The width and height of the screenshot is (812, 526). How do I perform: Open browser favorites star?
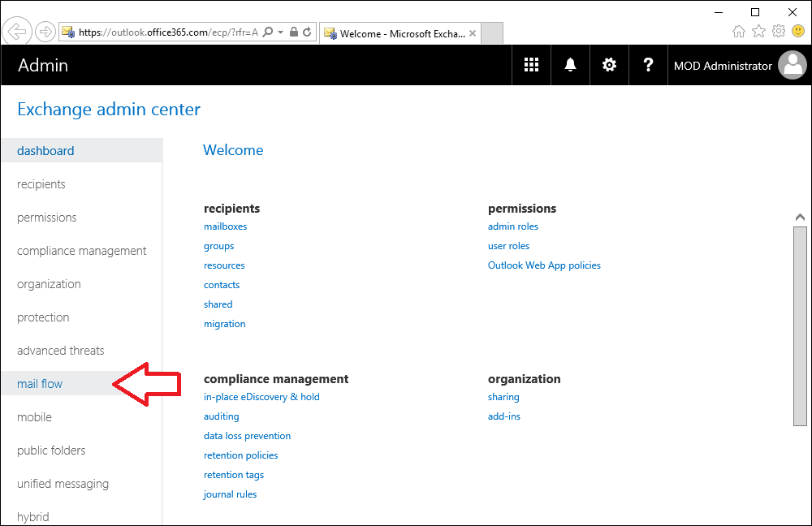click(x=758, y=32)
